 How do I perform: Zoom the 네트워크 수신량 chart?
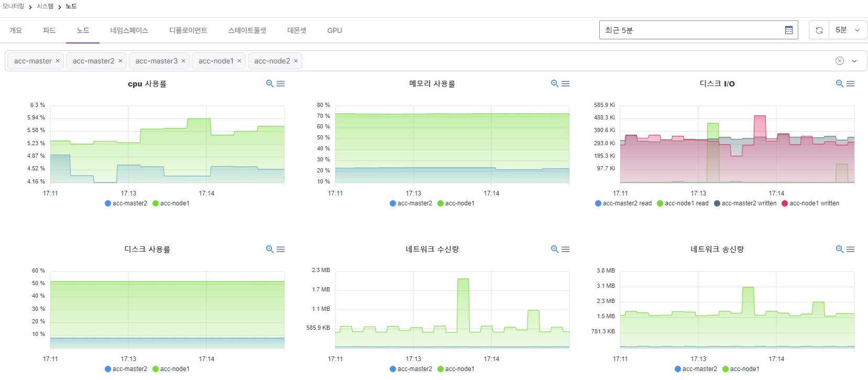(555, 249)
